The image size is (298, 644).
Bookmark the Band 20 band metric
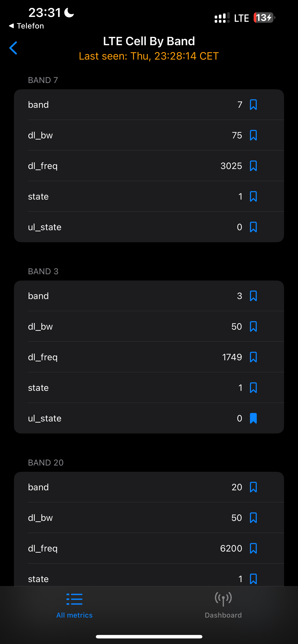pyautogui.click(x=253, y=487)
